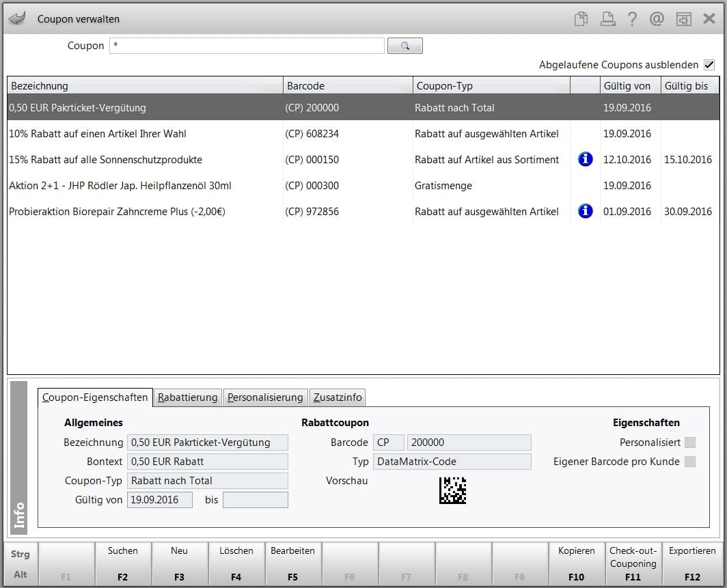727x588 pixels.
Task: Click the vertical Info panel label
Action: pos(19,458)
